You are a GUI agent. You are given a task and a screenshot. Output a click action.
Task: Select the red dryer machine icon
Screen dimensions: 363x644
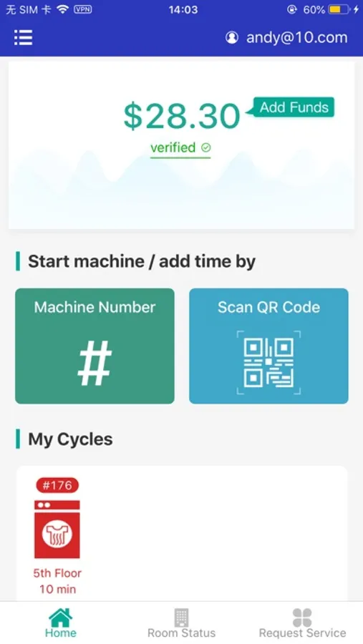coord(57,529)
